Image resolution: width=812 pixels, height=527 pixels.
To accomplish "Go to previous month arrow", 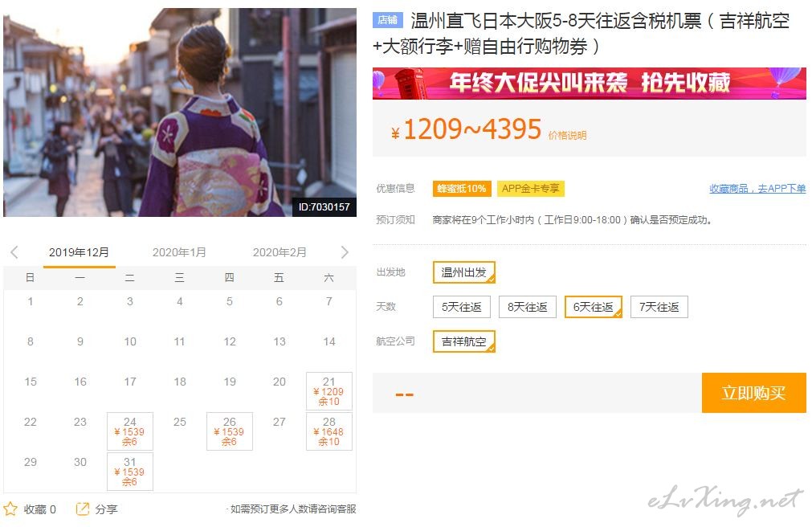I will (14, 252).
